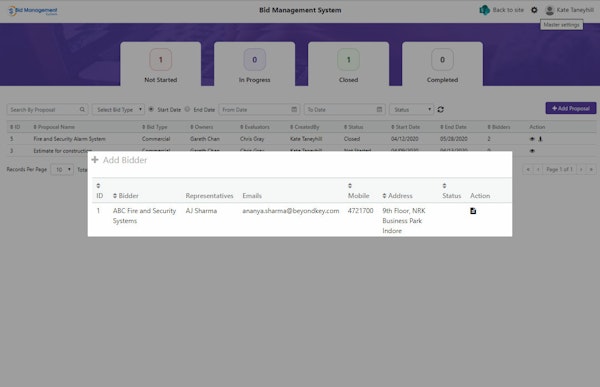Click mobile number 4721700
Screen dimensions: 600x387
[360, 211]
